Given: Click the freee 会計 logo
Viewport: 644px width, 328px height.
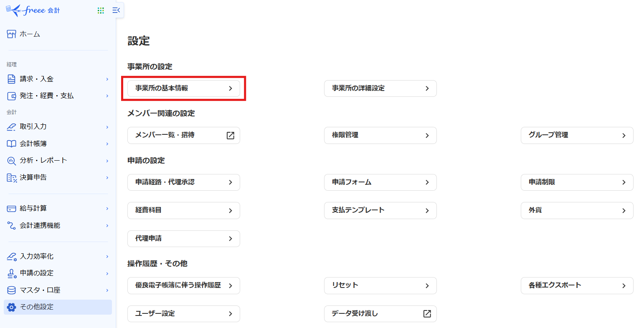Looking at the screenshot, I should coord(33,10).
